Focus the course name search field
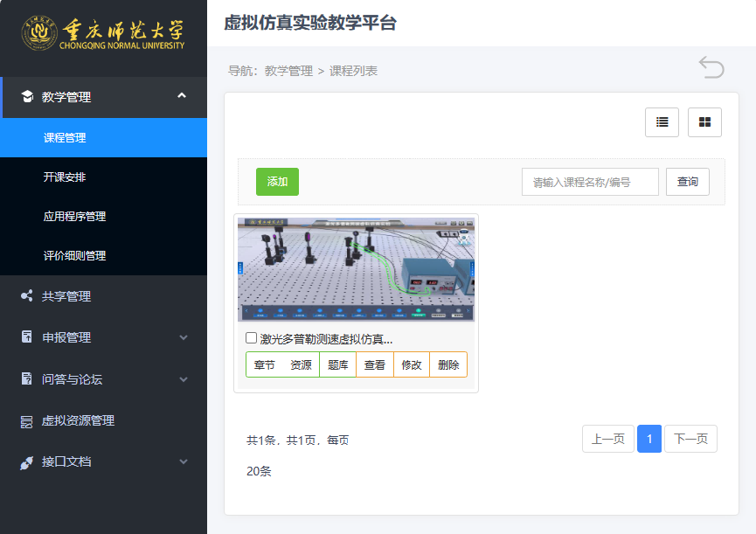This screenshot has width=756, height=534. coord(590,182)
